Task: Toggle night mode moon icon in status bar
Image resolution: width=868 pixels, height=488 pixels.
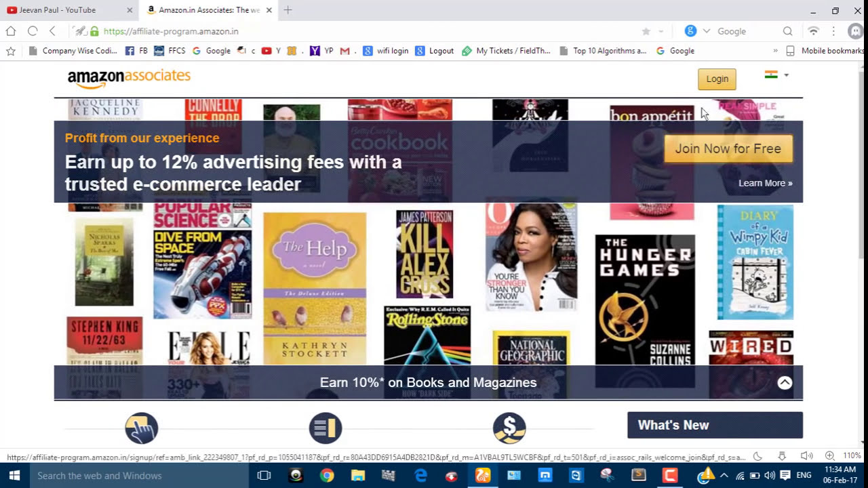Action: point(757,456)
